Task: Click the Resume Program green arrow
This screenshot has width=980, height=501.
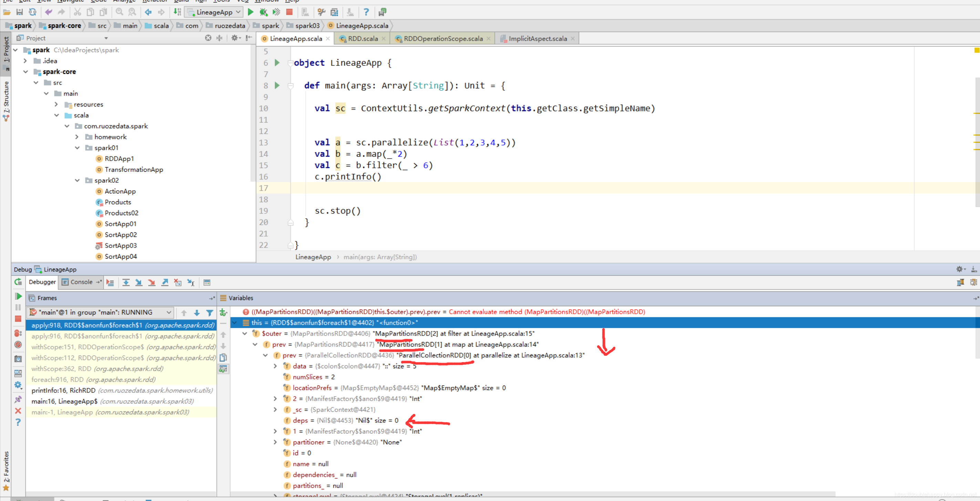Action: 18,296
